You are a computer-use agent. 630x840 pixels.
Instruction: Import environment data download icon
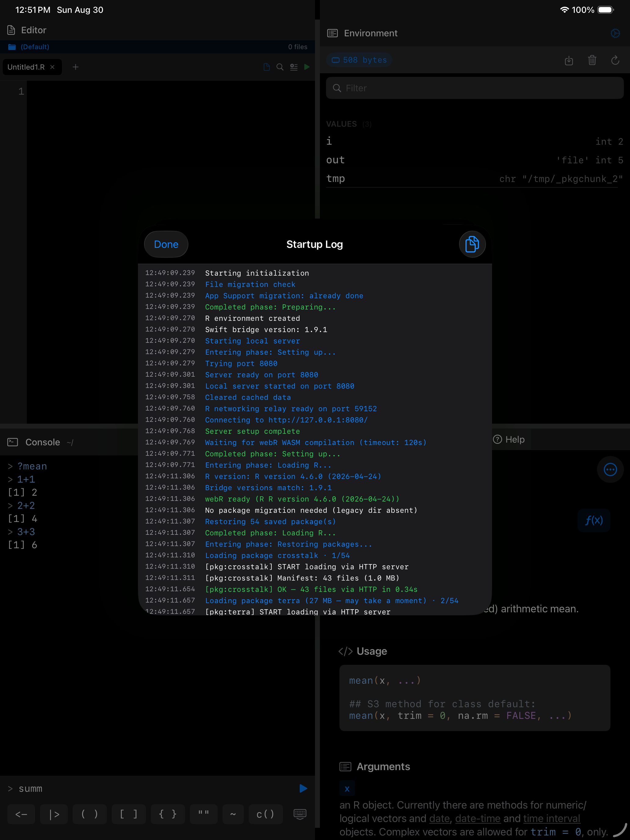pyautogui.click(x=568, y=60)
